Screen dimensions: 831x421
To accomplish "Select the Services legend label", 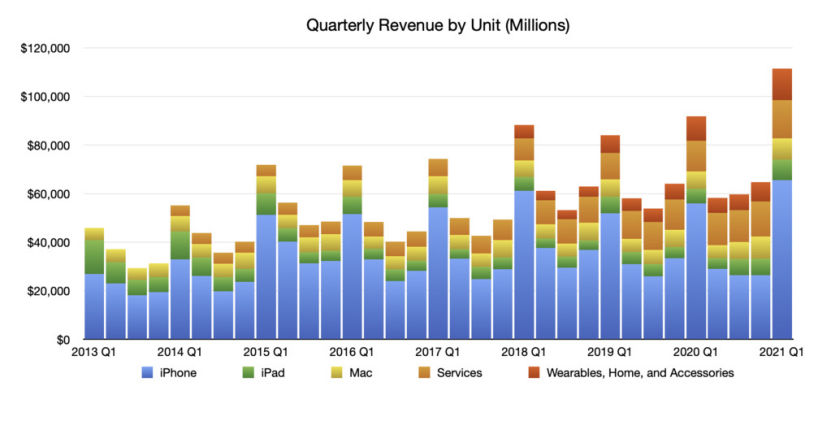I will 459,373.
